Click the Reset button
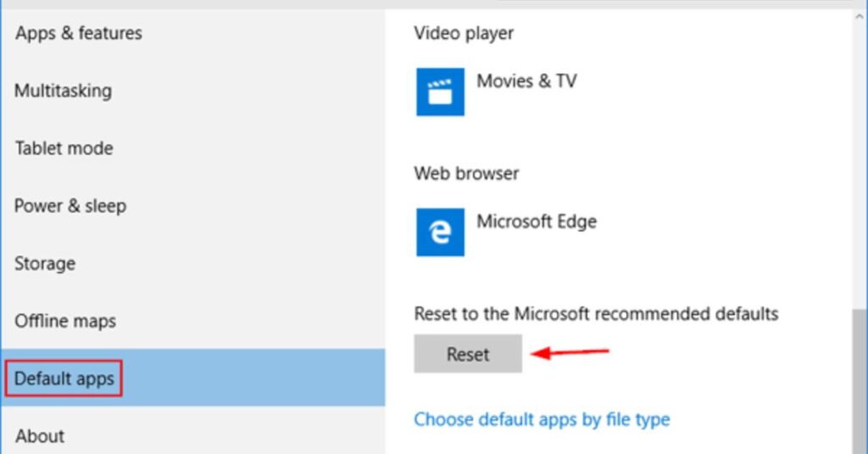 click(468, 354)
